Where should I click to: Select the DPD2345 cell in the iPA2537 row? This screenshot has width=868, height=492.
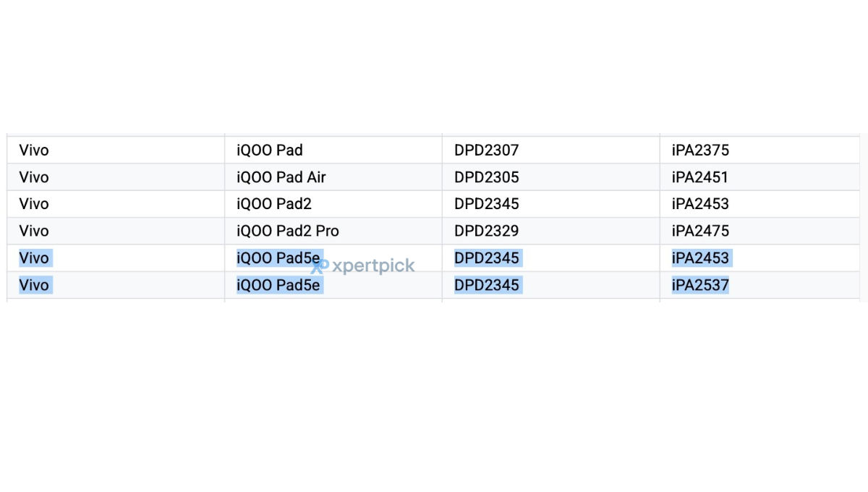point(551,285)
